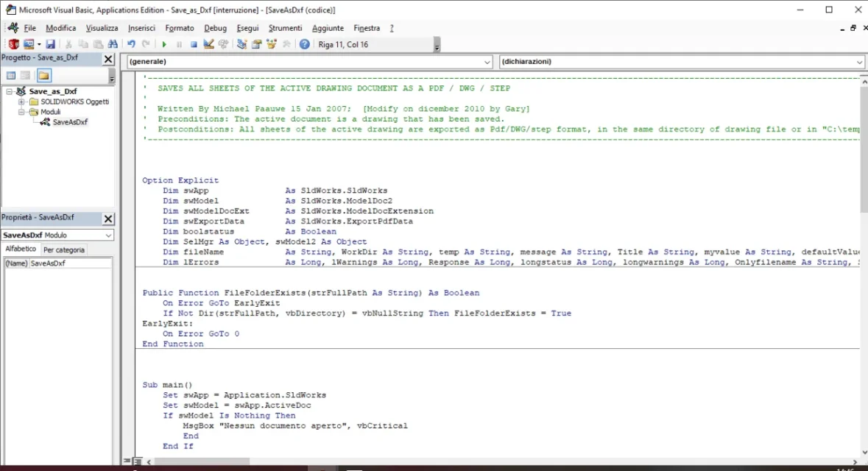Open the File menu
The height and width of the screenshot is (471, 868).
pos(30,28)
